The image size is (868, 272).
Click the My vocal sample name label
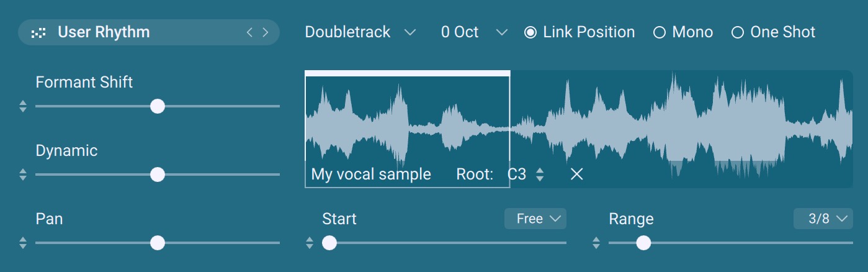point(371,175)
